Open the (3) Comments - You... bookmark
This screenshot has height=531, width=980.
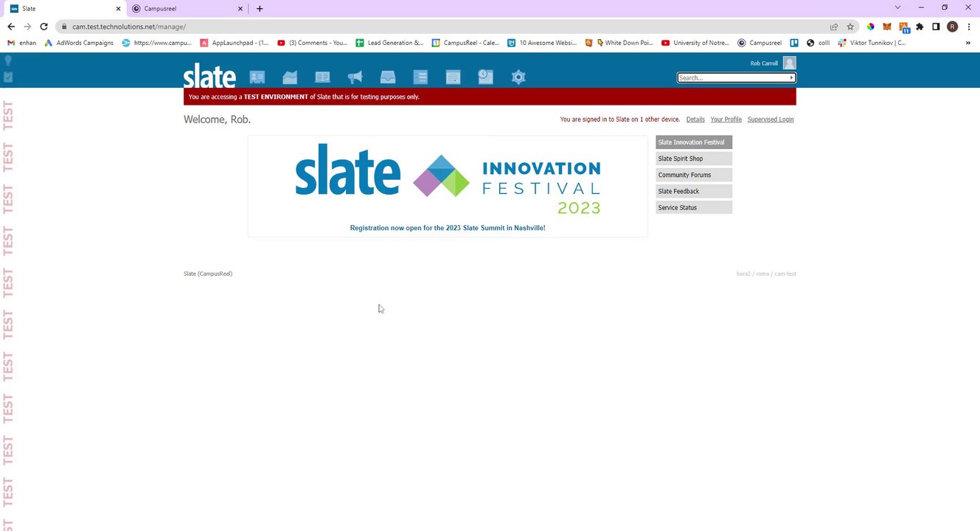point(312,43)
